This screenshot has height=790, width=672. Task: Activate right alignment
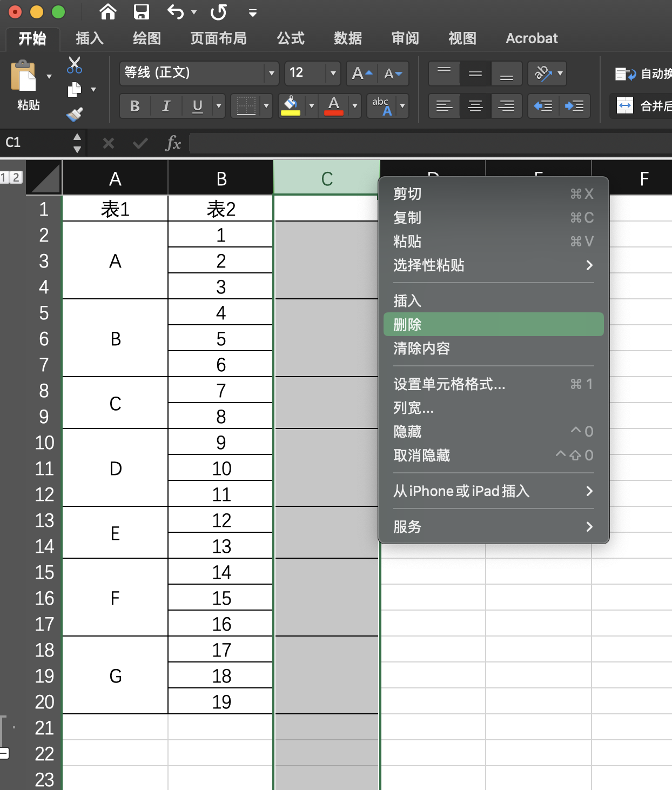pos(506,106)
